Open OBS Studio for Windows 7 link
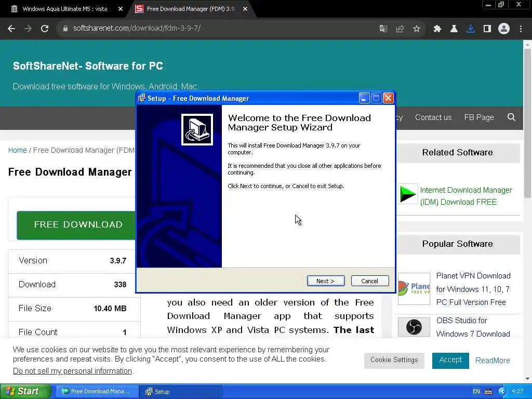Image resolution: width=532 pixels, height=399 pixels. 473,327
